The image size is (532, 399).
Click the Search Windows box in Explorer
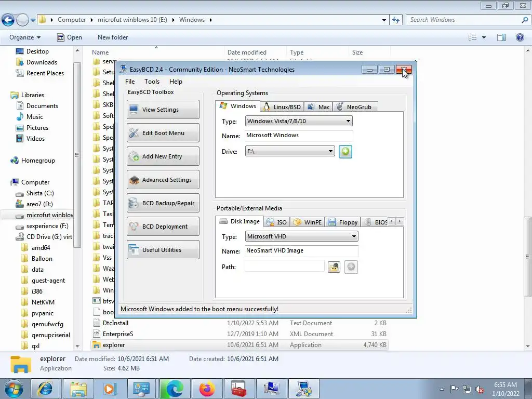tap(468, 20)
